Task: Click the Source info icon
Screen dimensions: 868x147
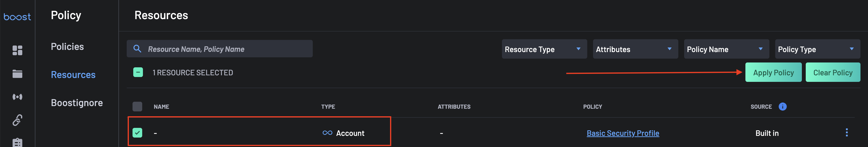Action: [x=782, y=107]
